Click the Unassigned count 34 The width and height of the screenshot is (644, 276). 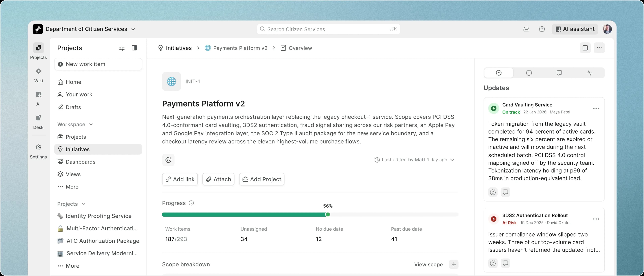(x=244, y=239)
